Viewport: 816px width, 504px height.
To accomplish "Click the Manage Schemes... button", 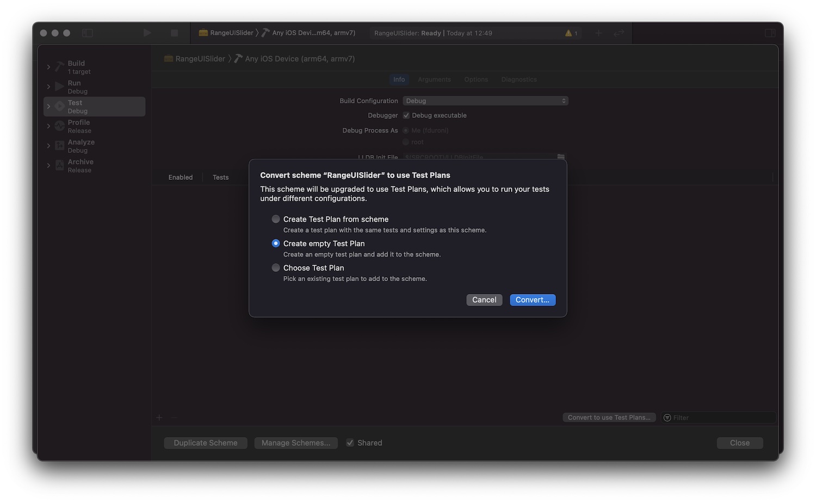I will tap(296, 443).
